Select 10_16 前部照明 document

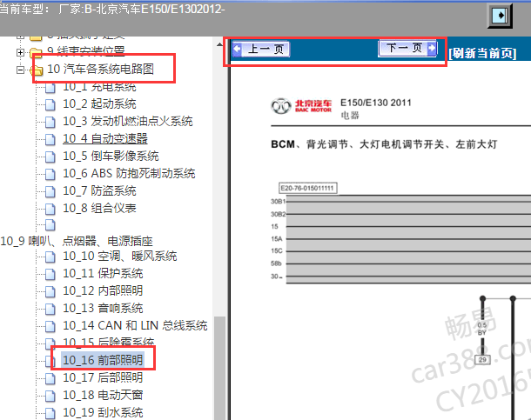point(103,360)
